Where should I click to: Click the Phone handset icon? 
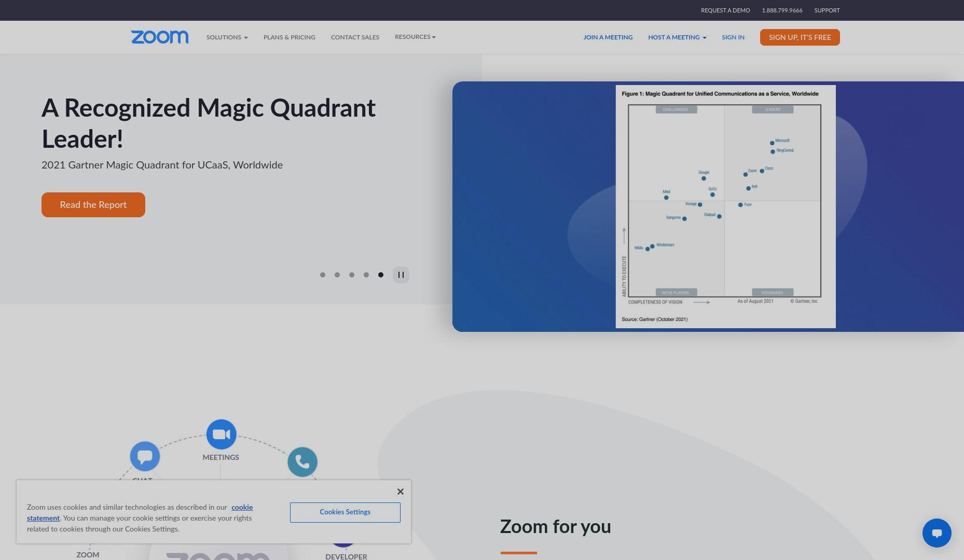(x=302, y=462)
